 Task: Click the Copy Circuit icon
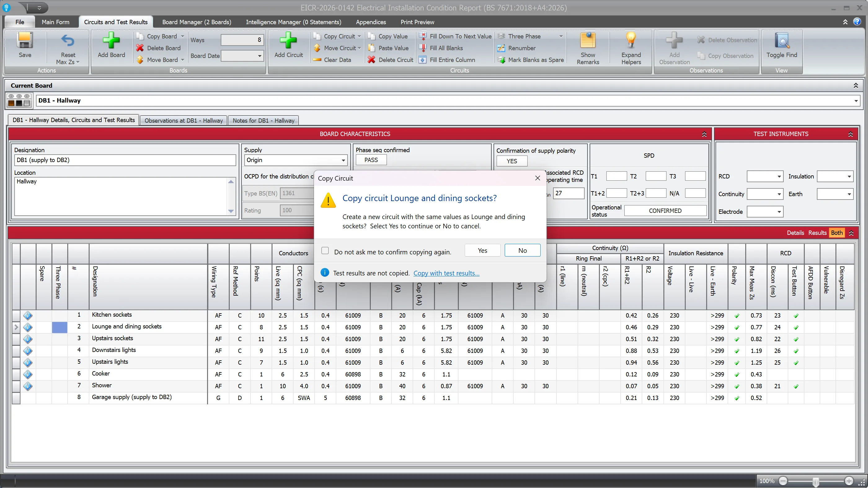pos(317,36)
